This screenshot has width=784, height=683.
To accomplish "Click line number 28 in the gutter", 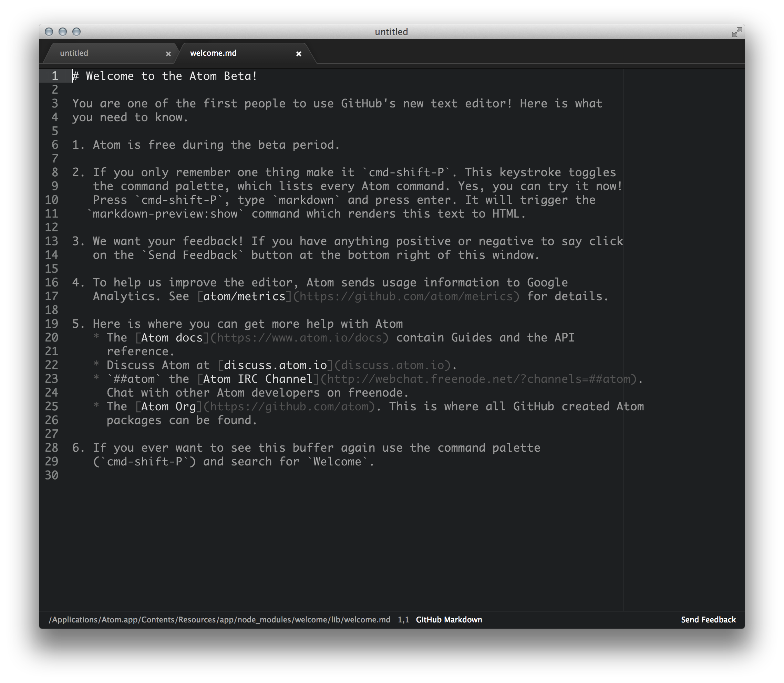I will pyautogui.click(x=51, y=448).
